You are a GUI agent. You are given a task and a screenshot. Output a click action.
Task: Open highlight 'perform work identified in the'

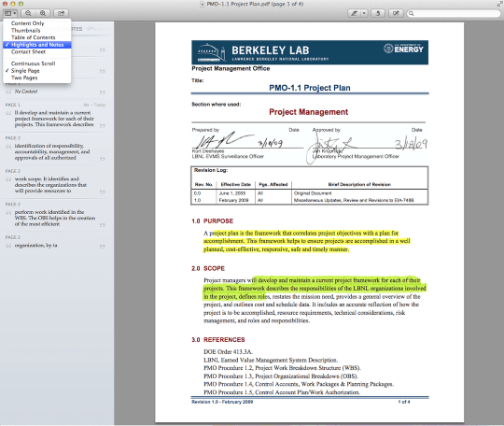point(55,218)
